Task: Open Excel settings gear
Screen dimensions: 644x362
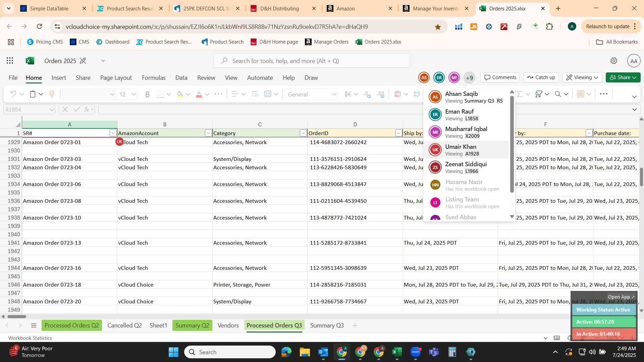Action: point(614,61)
